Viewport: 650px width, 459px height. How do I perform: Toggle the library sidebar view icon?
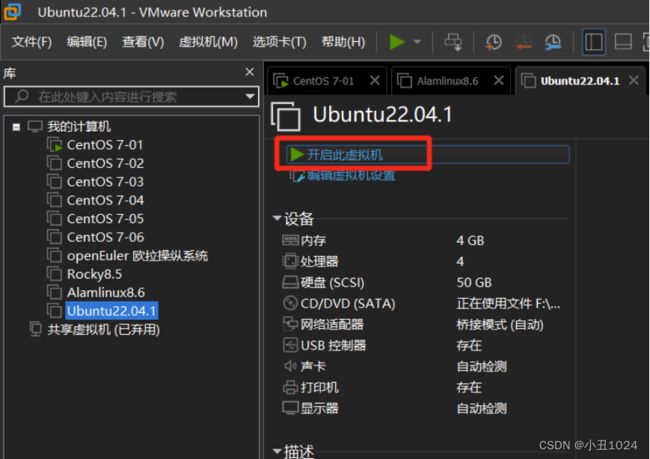click(x=594, y=42)
